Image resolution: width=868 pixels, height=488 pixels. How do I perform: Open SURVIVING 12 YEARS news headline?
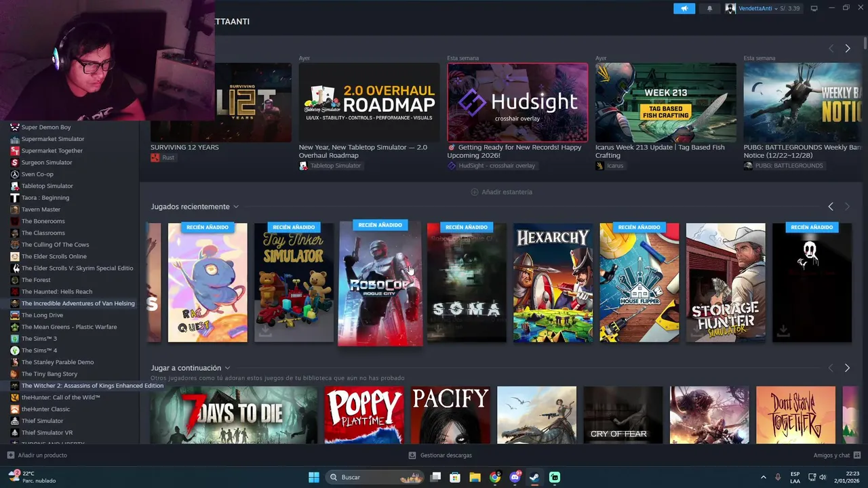click(x=184, y=147)
